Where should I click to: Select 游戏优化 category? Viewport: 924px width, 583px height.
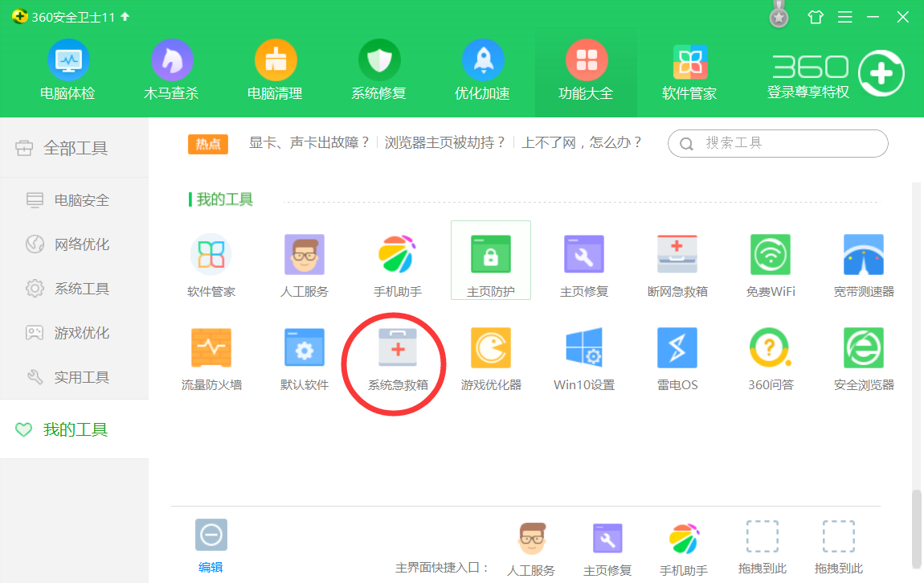pyautogui.click(x=74, y=333)
